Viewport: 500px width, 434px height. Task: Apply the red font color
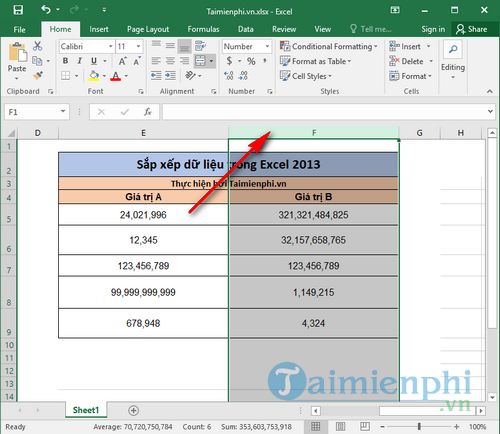116,76
